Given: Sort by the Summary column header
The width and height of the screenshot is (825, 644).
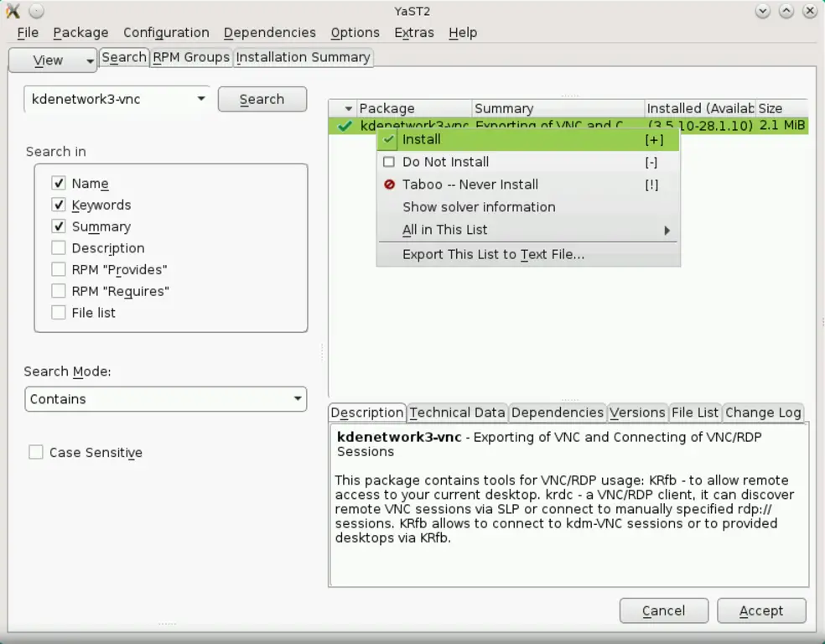Looking at the screenshot, I should pyautogui.click(x=558, y=108).
